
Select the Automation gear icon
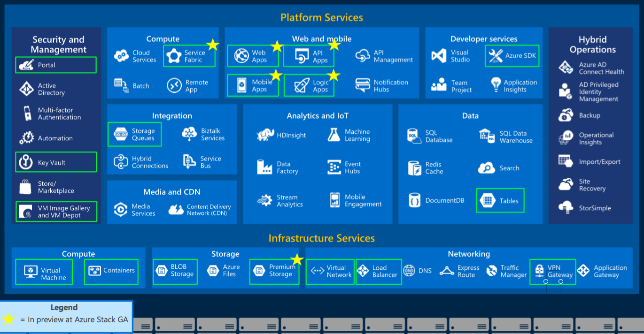(x=26, y=138)
